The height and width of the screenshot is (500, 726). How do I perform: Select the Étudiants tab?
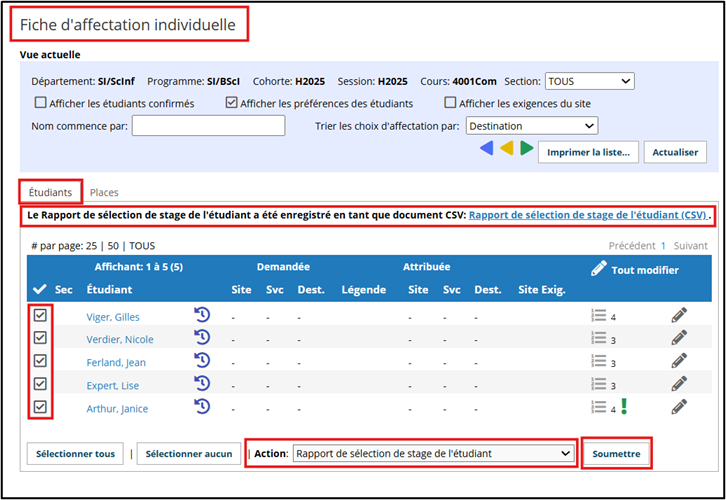(50, 193)
